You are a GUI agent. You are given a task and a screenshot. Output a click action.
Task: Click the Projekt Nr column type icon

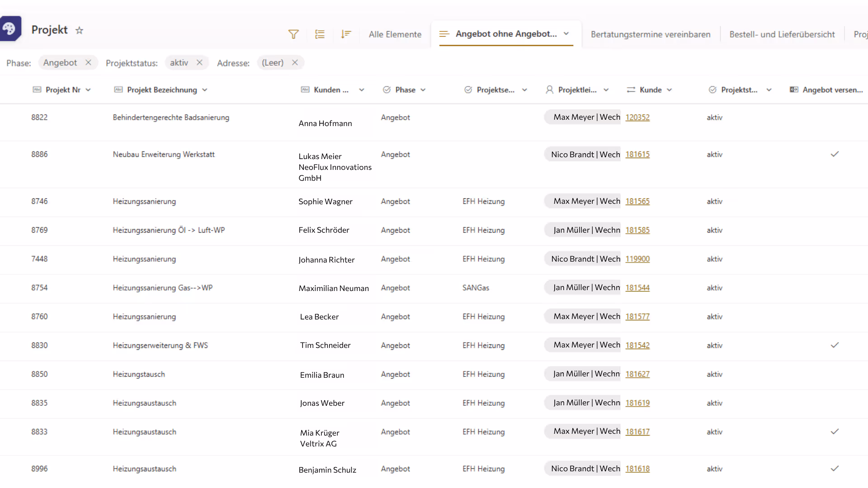tap(37, 90)
